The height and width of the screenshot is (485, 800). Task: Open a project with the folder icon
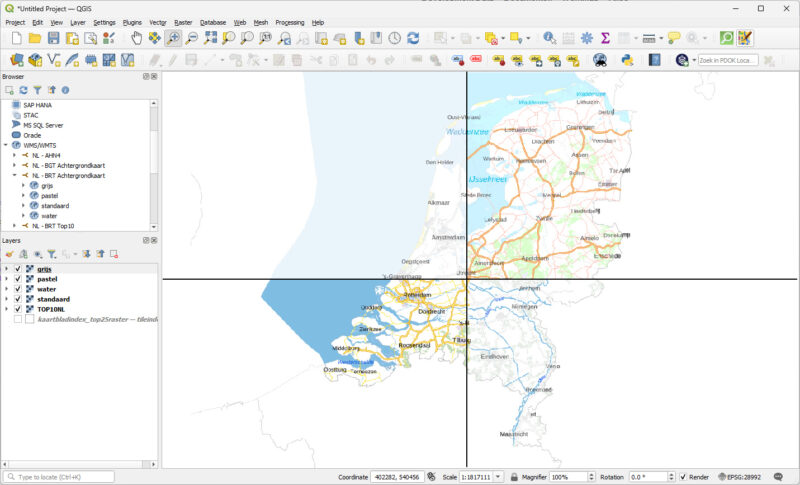tap(35, 38)
